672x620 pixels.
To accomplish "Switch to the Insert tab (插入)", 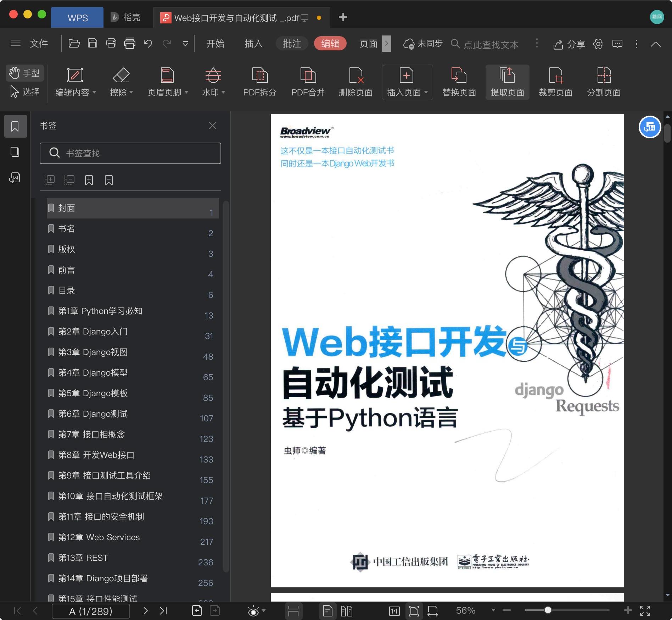I will 254,44.
